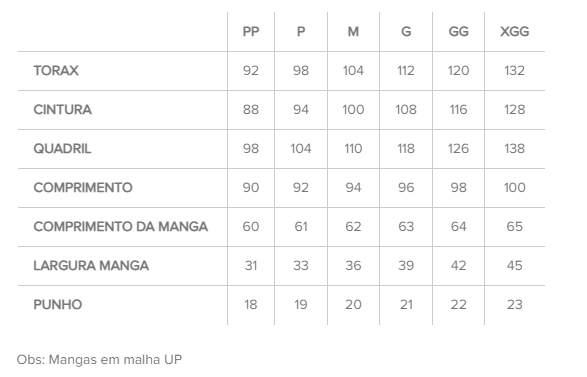Viewport: 587px width, 377px height.
Task: Click TORAX value 104 for M
Action: [x=353, y=70]
